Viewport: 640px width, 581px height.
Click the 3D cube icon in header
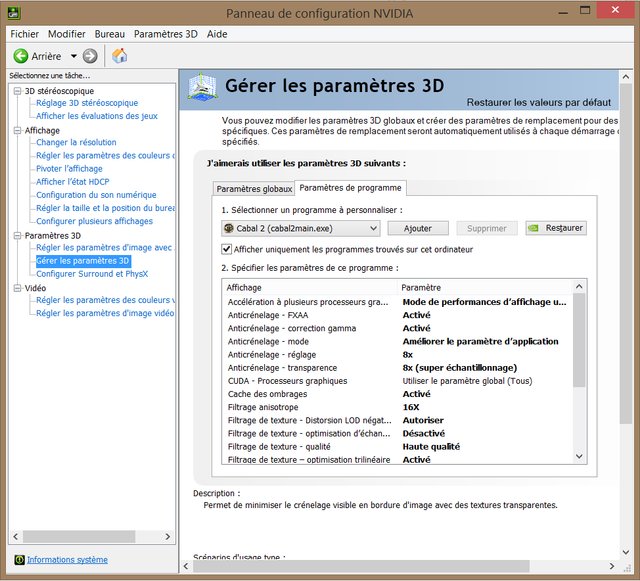pyautogui.click(x=202, y=87)
